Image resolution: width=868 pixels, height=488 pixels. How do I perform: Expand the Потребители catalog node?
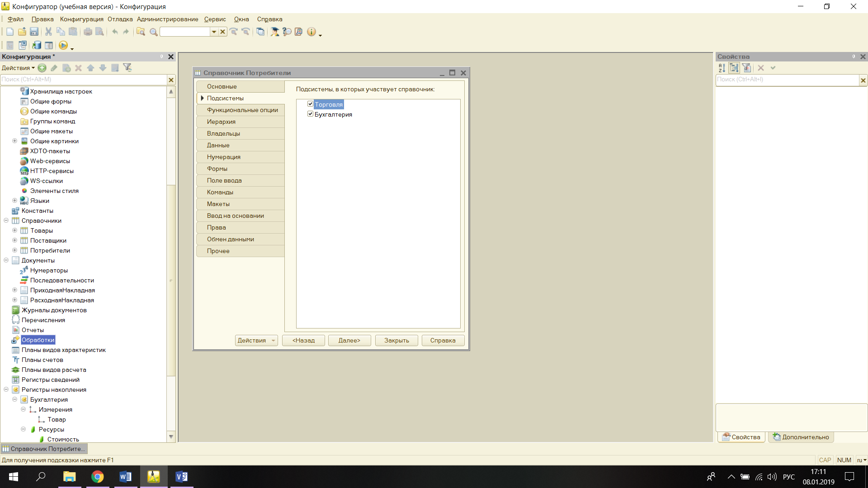click(x=14, y=250)
